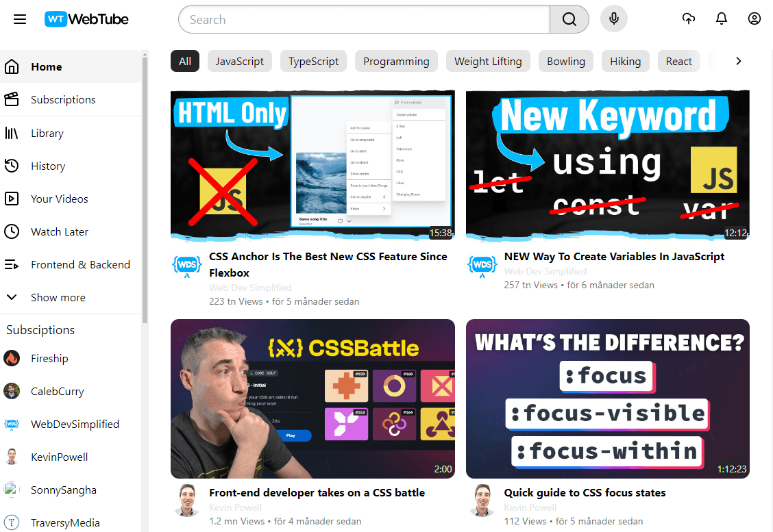Select the JavaScript category chip
Viewport: 773px width, 532px height.
click(240, 61)
